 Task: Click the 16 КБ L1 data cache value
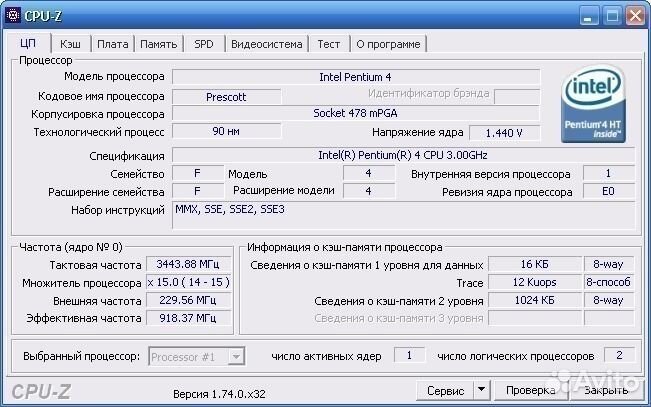pos(535,264)
